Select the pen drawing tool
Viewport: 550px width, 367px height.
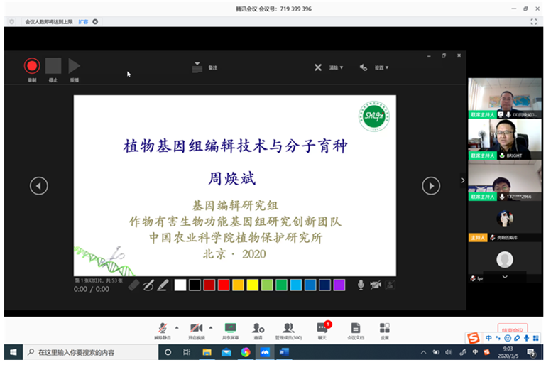pos(148,286)
